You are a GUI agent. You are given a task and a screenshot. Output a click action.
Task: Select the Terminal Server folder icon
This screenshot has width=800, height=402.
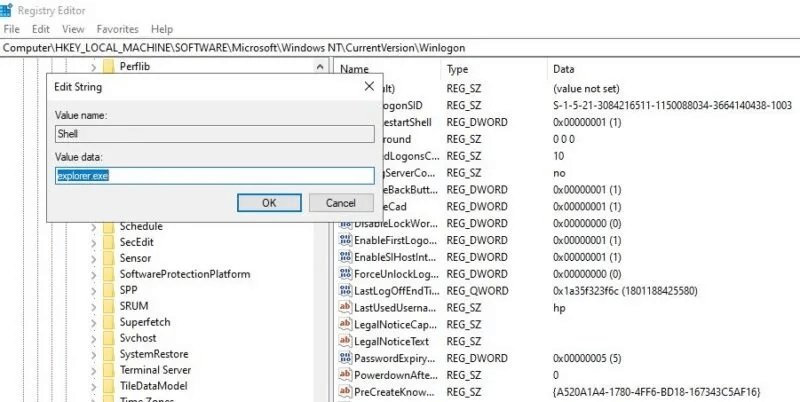tap(109, 370)
